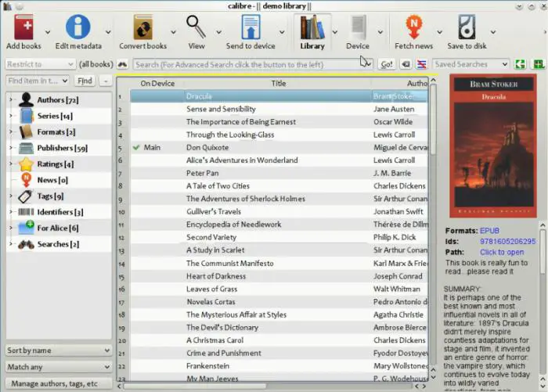This screenshot has height=392, width=548.
Task: Click the Main on-device checkmark cell
Action: click(x=157, y=147)
